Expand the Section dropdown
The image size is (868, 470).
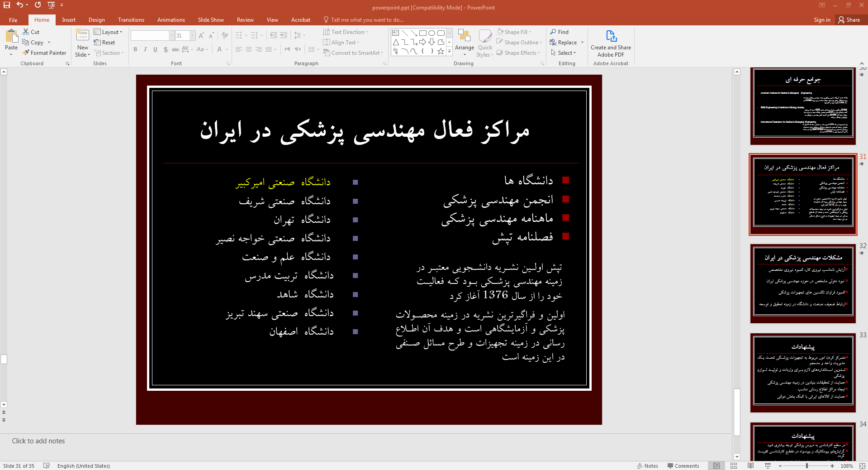pyautogui.click(x=109, y=53)
